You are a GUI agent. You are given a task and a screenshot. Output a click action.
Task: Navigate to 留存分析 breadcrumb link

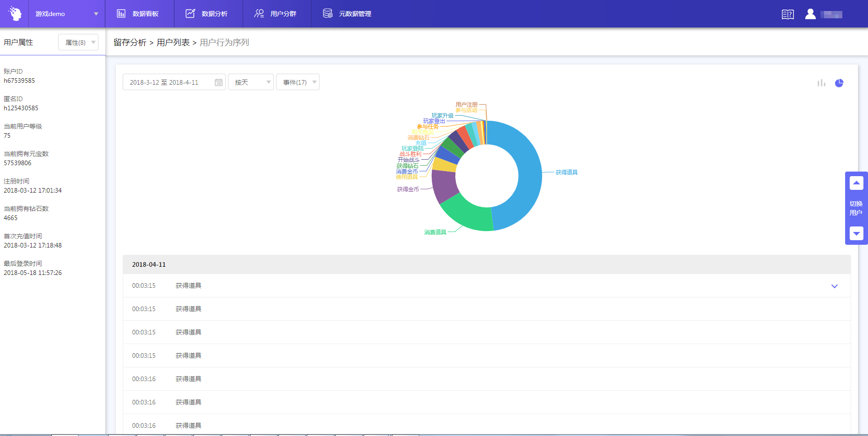[x=130, y=43]
